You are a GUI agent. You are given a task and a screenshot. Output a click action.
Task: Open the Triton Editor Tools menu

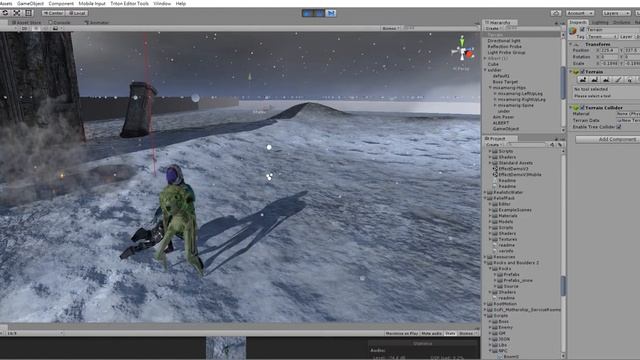pos(129,3)
